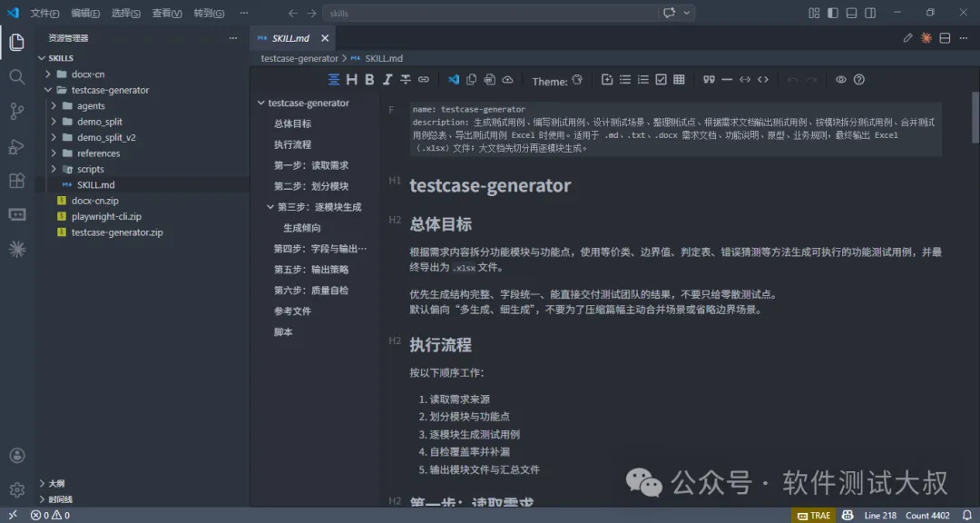Expand the scripts folder
Image resolution: width=980 pixels, height=523 pixels.
point(54,169)
